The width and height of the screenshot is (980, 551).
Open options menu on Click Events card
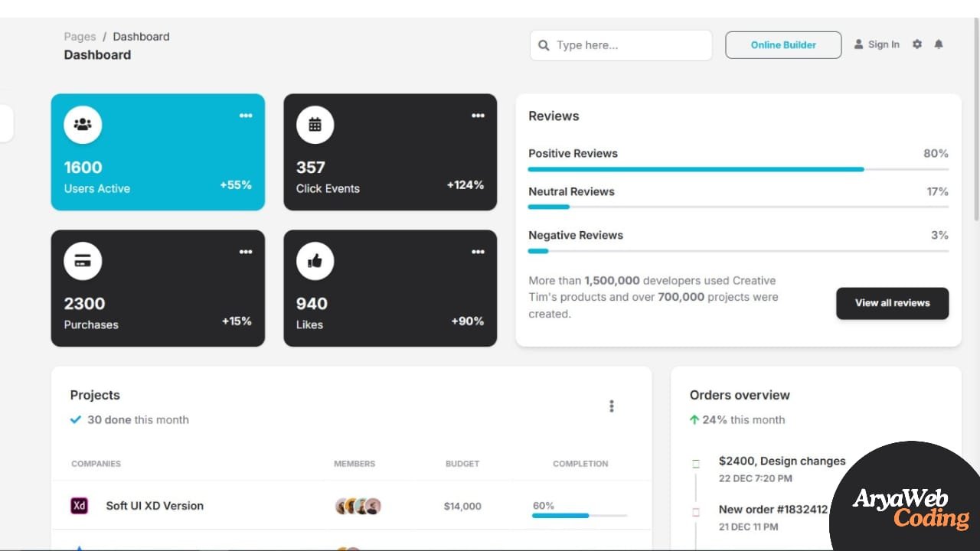[478, 116]
